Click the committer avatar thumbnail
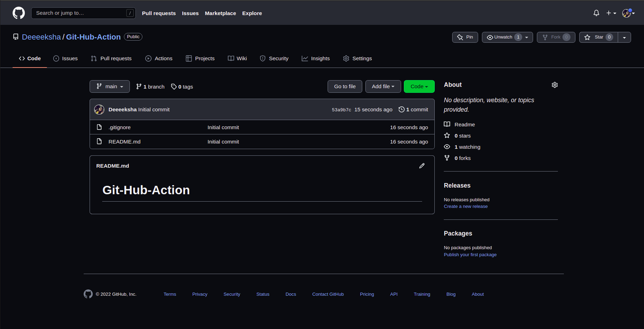The width and height of the screenshot is (644, 329). click(x=99, y=110)
